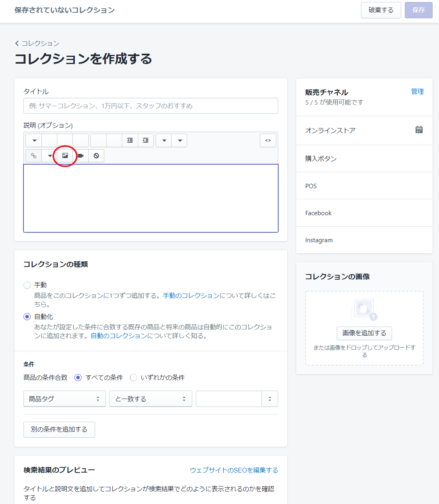439x504 pixels.
Task: Click the condition value input field
Action: coord(229,399)
